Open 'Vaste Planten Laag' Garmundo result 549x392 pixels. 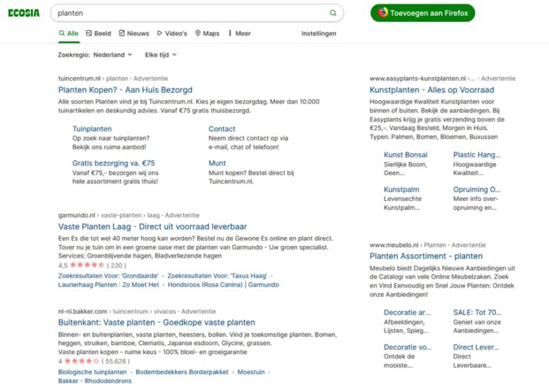[152, 227]
